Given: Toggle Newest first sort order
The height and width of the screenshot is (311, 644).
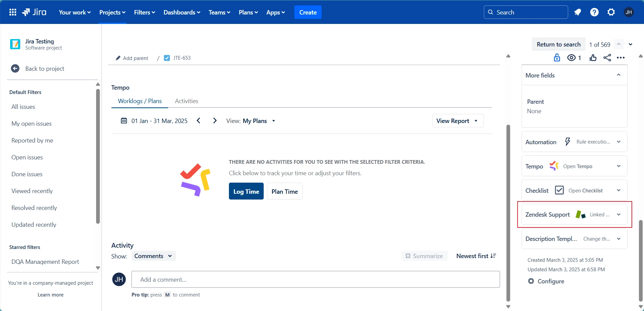Looking at the screenshot, I should pos(476,256).
